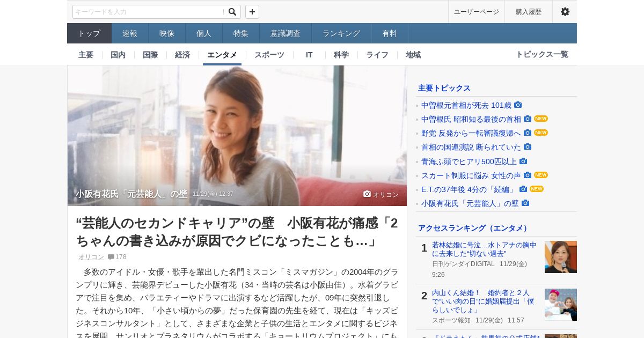Click the オリコン source link under headline
This screenshot has height=338, width=644.
click(91, 257)
